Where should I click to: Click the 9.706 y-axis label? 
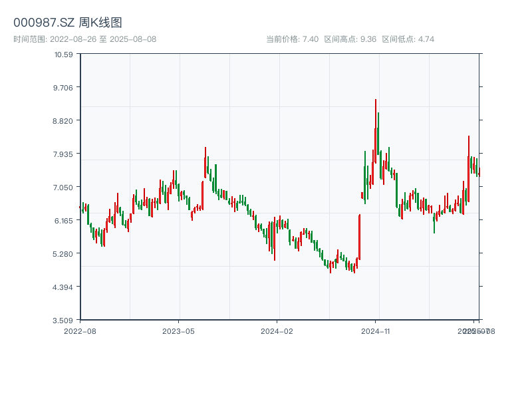coord(63,88)
